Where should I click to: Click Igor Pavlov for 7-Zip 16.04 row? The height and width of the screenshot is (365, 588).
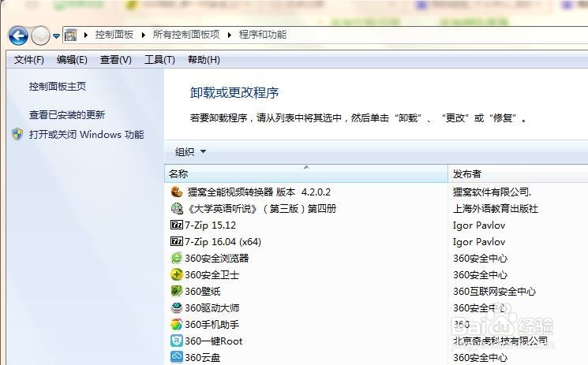click(x=479, y=242)
